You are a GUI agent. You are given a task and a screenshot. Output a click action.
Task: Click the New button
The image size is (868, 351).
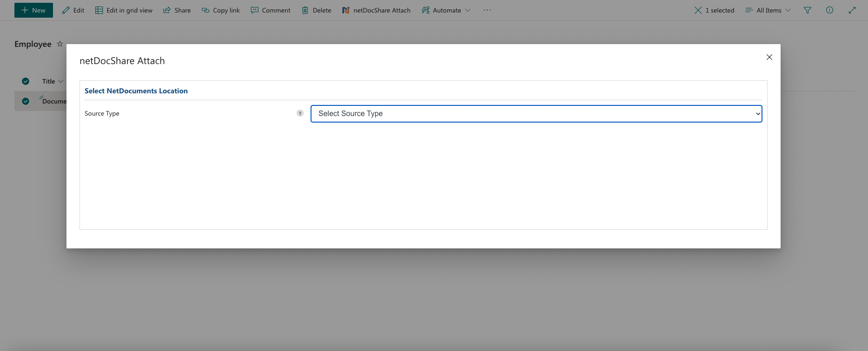33,10
